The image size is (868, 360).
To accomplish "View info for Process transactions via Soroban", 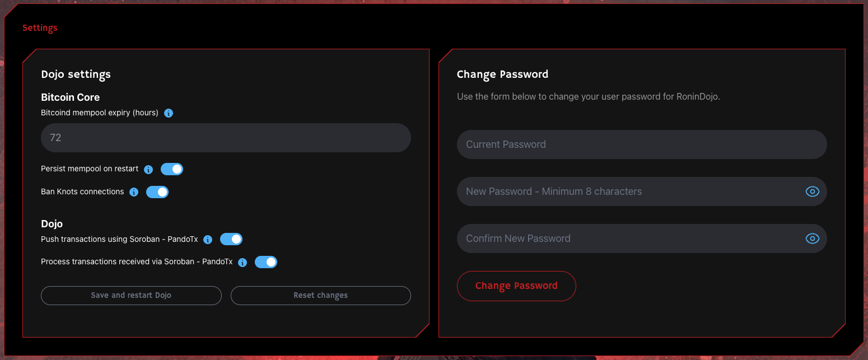I will point(242,262).
